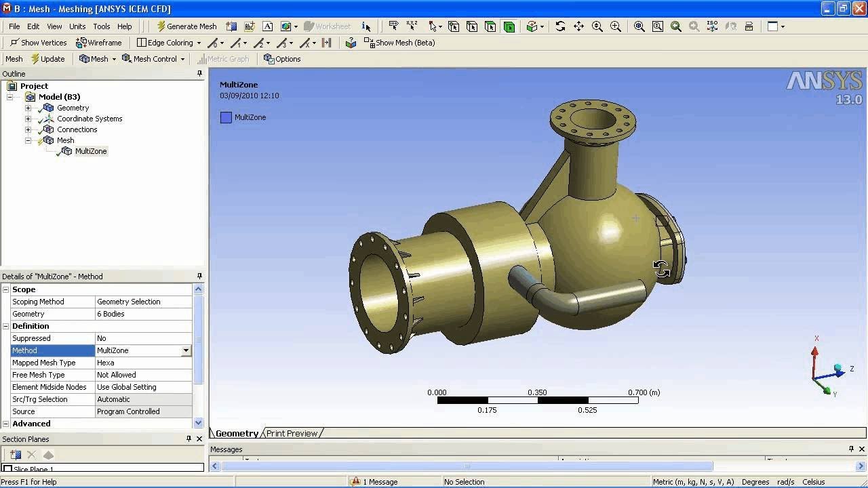
Task: Collapse the Mesh tree node
Action: tap(28, 140)
